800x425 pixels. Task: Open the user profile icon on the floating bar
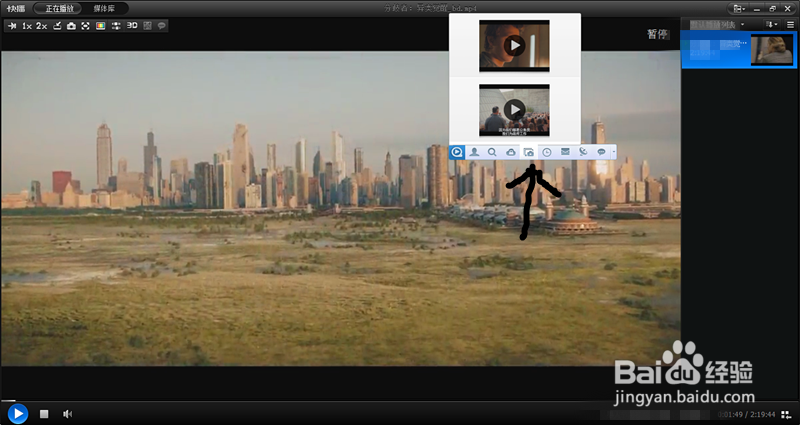click(474, 152)
